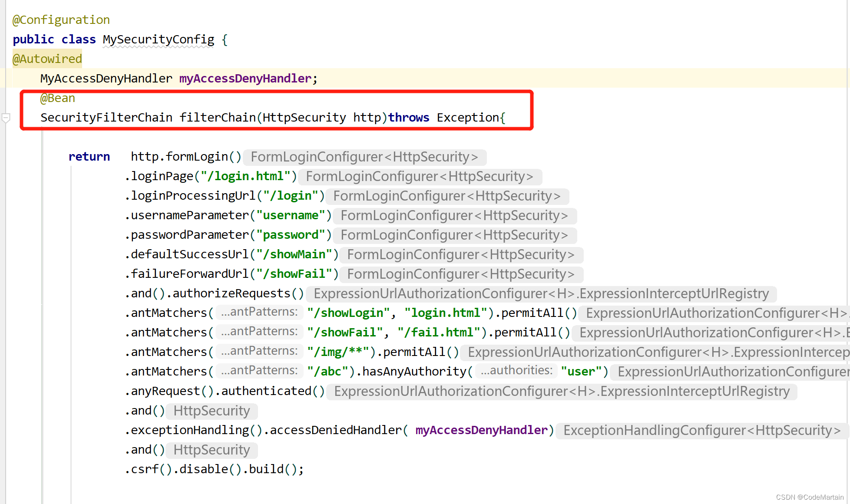Click the "/login.html" string in loginPage
The image size is (850, 504).
pos(245,176)
